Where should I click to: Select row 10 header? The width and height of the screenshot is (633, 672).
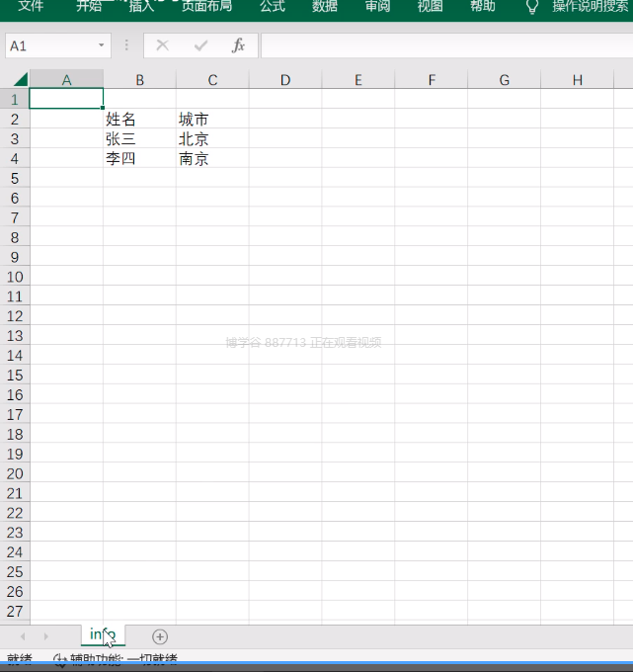coord(15,277)
